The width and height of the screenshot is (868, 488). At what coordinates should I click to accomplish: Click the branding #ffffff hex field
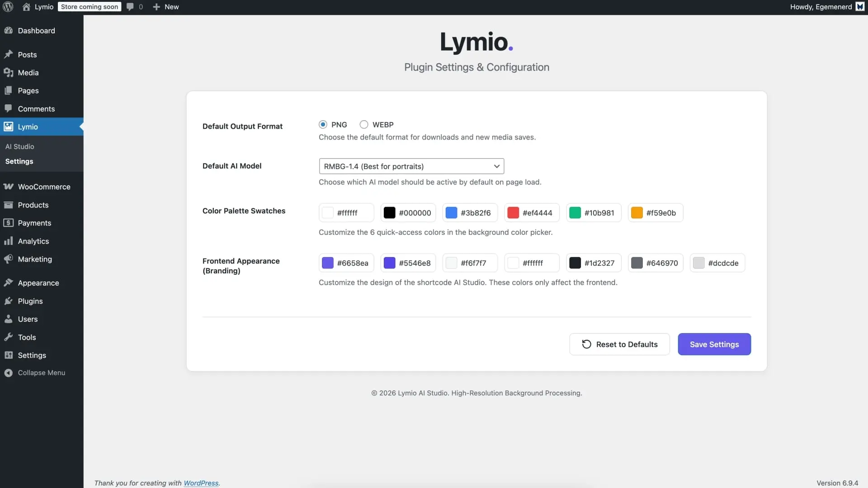point(533,263)
